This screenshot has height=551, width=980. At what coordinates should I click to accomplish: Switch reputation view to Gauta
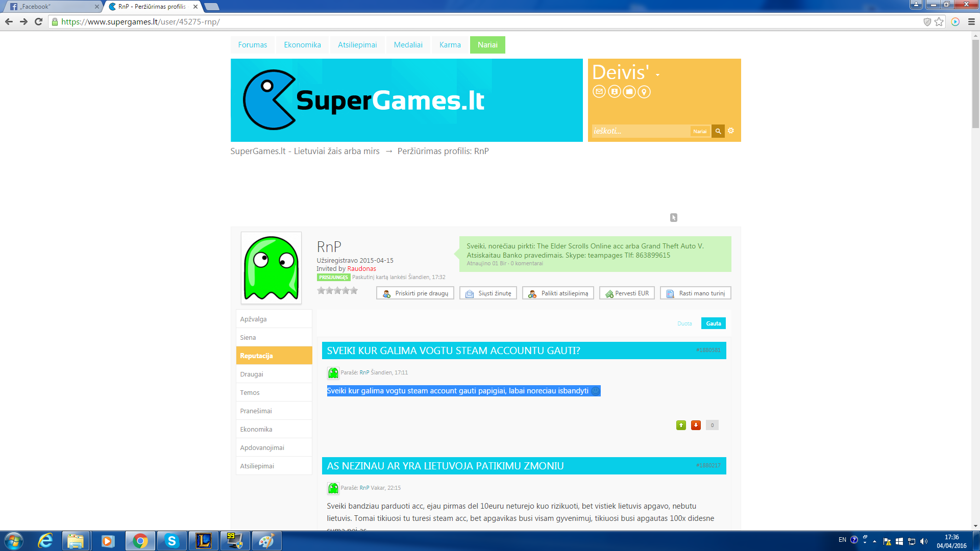(x=713, y=323)
